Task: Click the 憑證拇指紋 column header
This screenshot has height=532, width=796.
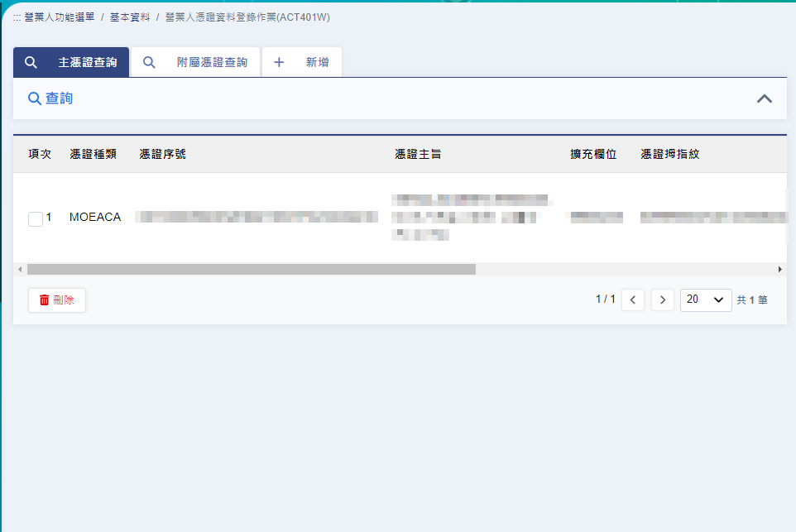Action: (670, 154)
